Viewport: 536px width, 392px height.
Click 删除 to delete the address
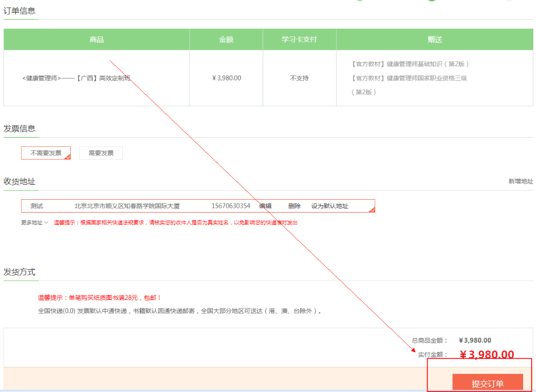coord(294,206)
